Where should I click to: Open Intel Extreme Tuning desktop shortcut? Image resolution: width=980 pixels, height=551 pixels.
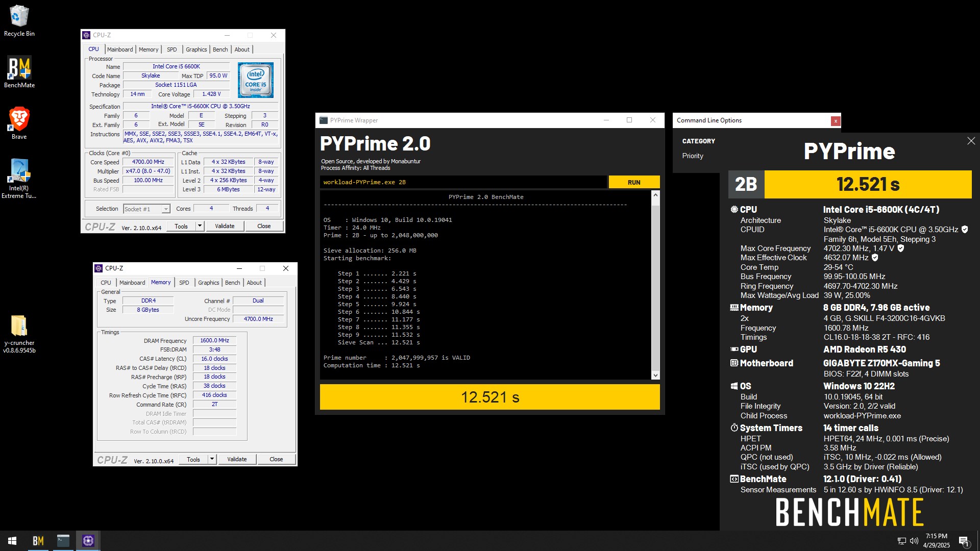[x=19, y=179]
